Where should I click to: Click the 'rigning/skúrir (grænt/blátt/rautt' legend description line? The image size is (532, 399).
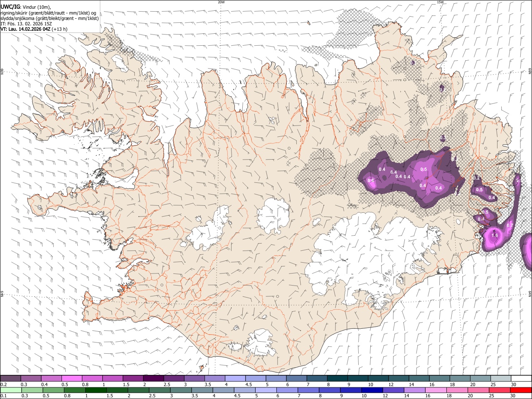click(x=48, y=12)
